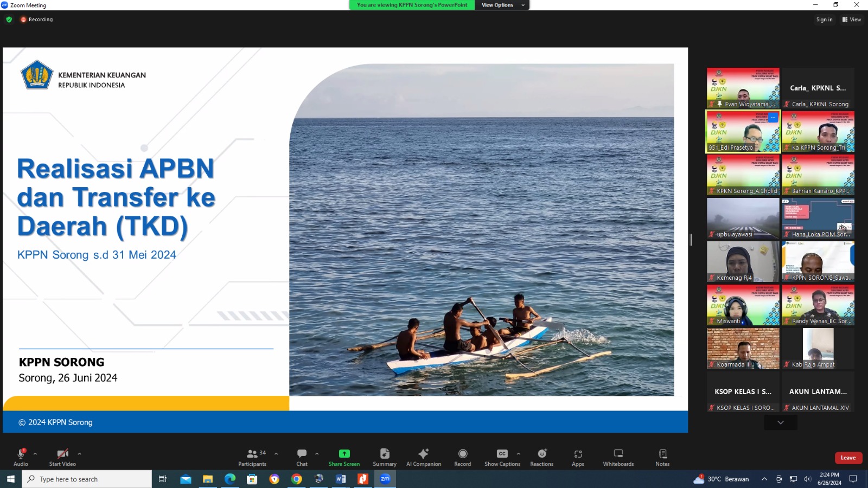Image resolution: width=868 pixels, height=488 pixels.
Task: Select Kemenag Rj4 video thumbnail
Action: pos(743,261)
